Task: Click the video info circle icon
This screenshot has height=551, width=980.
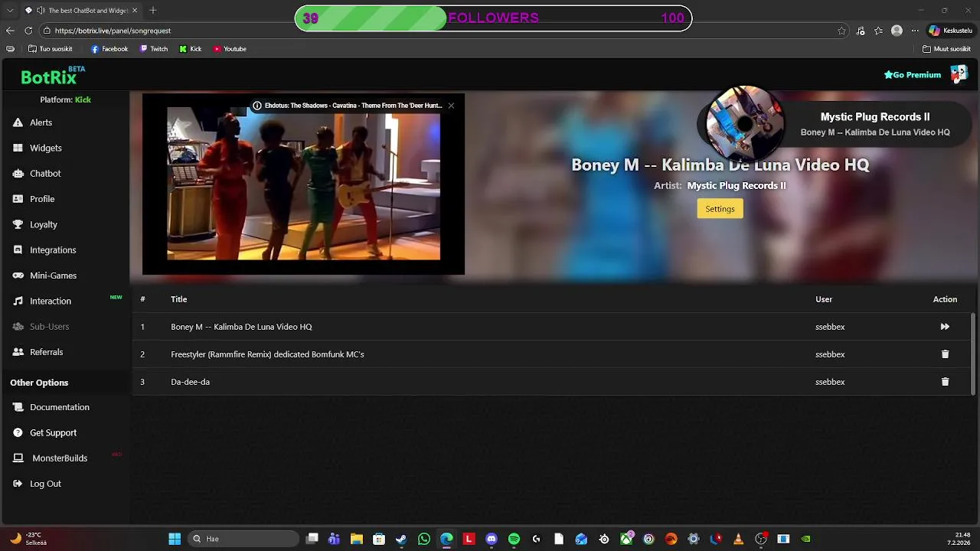Action: pyautogui.click(x=257, y=106)
